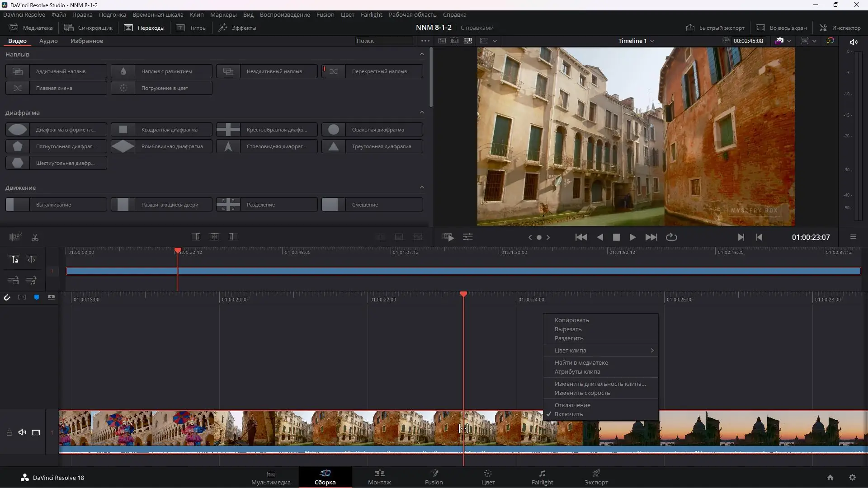868x488 pixels.
Task: Open the Effects panel
Action: pos(237,28)
